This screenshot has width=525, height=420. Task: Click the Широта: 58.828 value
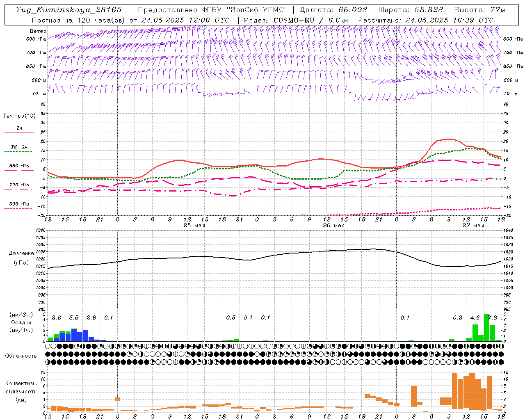(x=411, y=10)
